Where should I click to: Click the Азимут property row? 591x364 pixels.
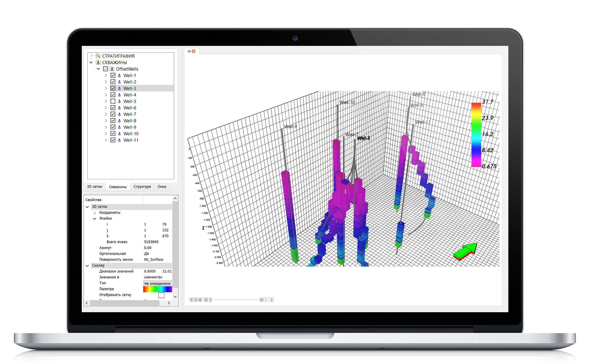pos(128,248)
